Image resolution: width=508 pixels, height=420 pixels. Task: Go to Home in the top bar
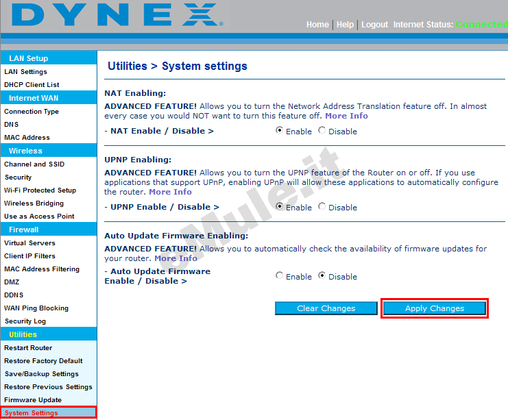(317, 25)
